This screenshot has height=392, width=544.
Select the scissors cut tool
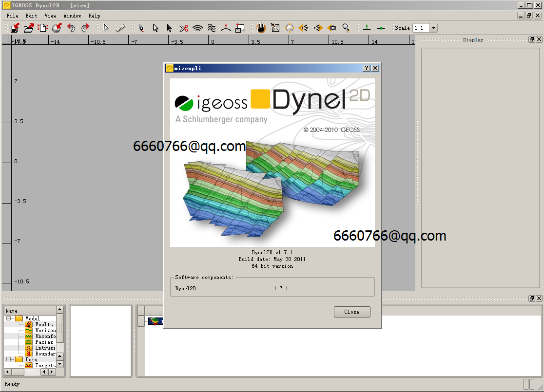coord(184,28)
